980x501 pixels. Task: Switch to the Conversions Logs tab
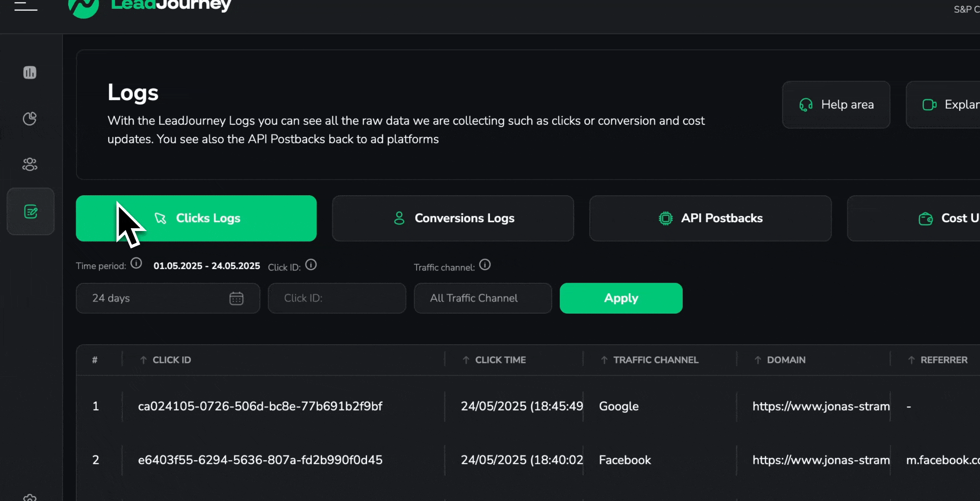coord(453,218)
